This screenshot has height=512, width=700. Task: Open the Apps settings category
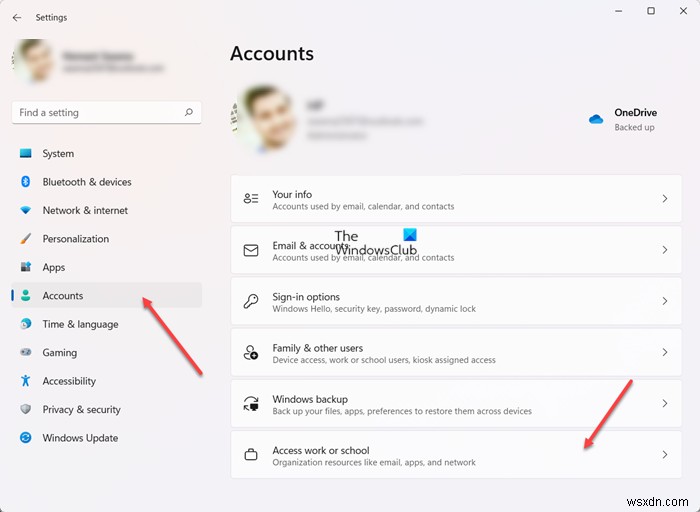coord(107,267)
